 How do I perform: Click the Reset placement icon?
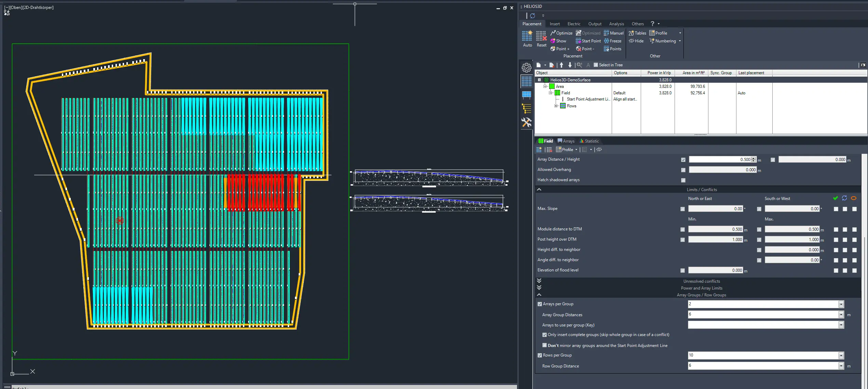541,36
